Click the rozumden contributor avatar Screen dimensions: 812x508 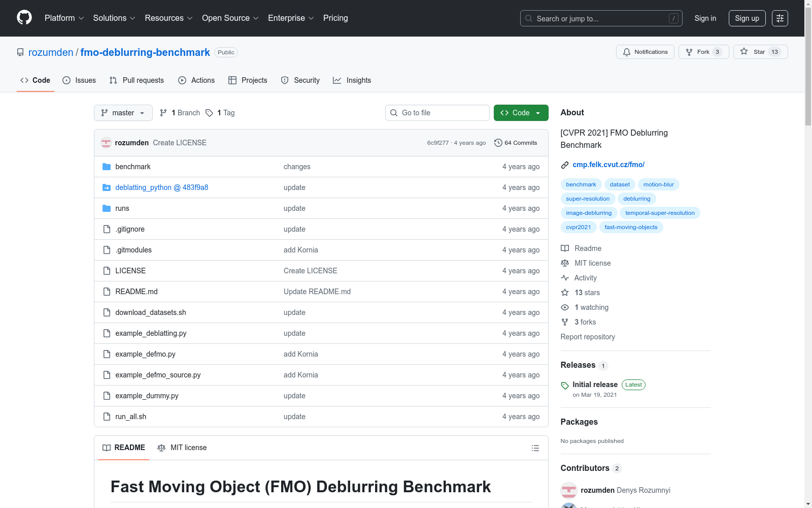coord(569,490)
